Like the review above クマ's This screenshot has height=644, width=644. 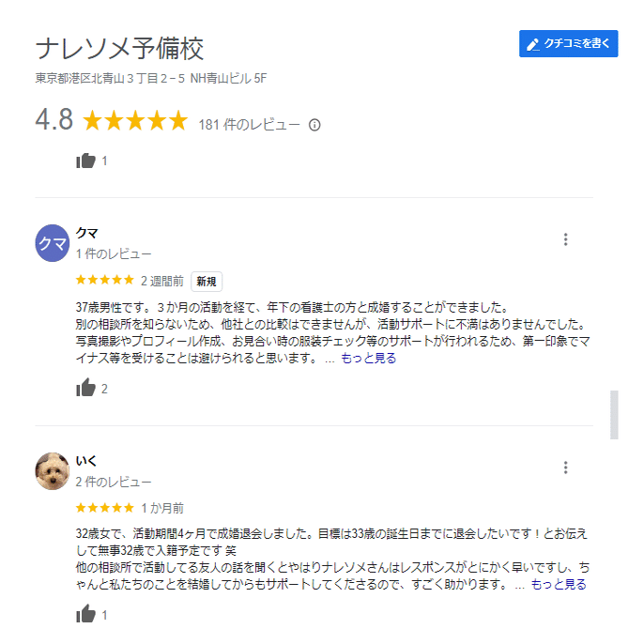(x=85, y=161)
